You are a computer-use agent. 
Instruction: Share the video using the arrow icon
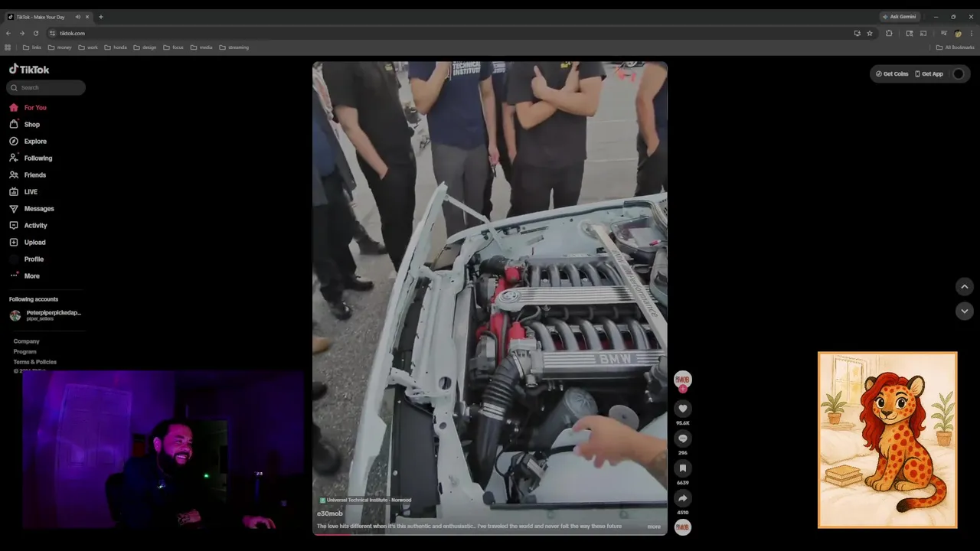pos(682,498)
